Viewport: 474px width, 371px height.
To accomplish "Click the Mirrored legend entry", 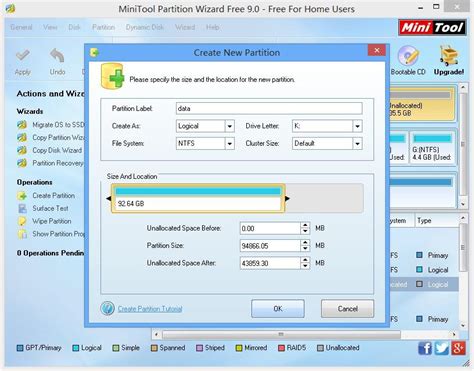I will pos(251,348).
